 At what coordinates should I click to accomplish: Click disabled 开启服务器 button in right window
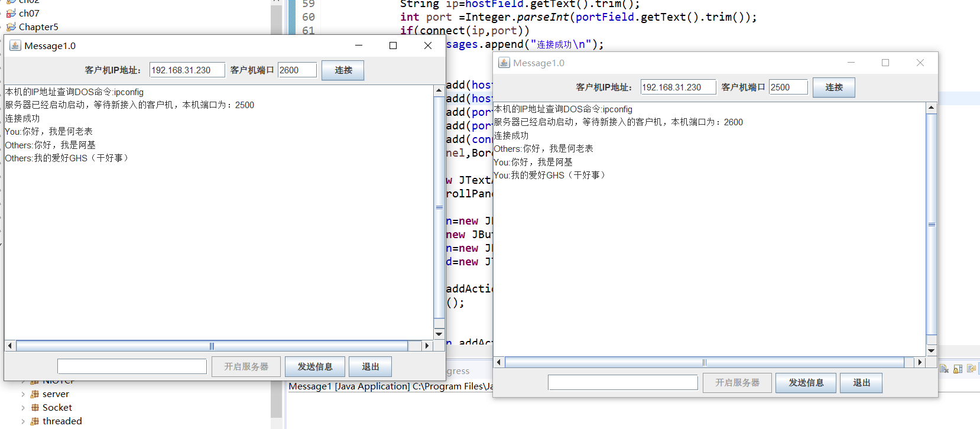[737, 383]
